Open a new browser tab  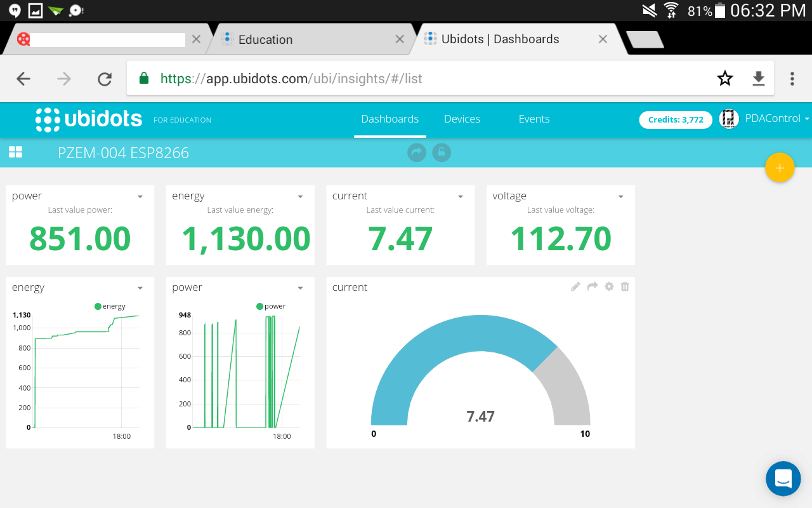pyautogui.click(x=645, y=39)
